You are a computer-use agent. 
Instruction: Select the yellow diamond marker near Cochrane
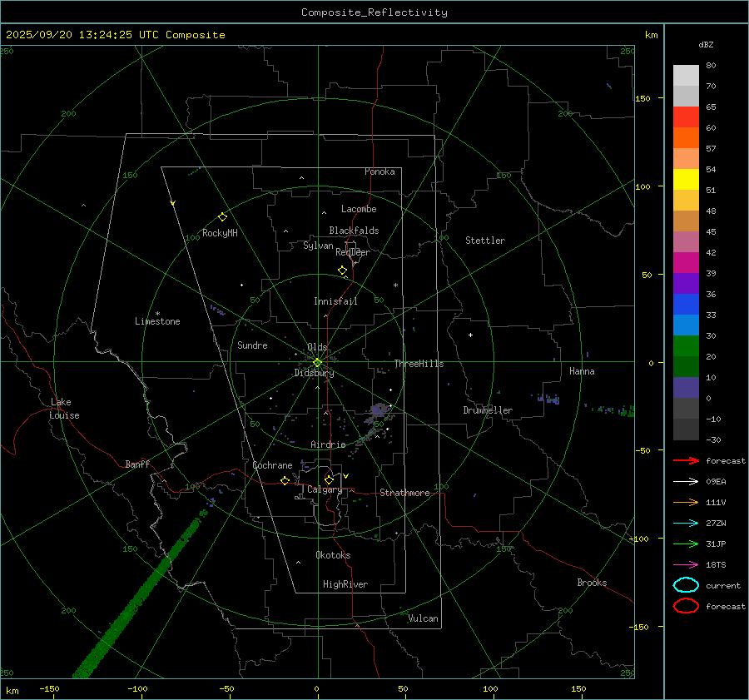pos(285,480)
